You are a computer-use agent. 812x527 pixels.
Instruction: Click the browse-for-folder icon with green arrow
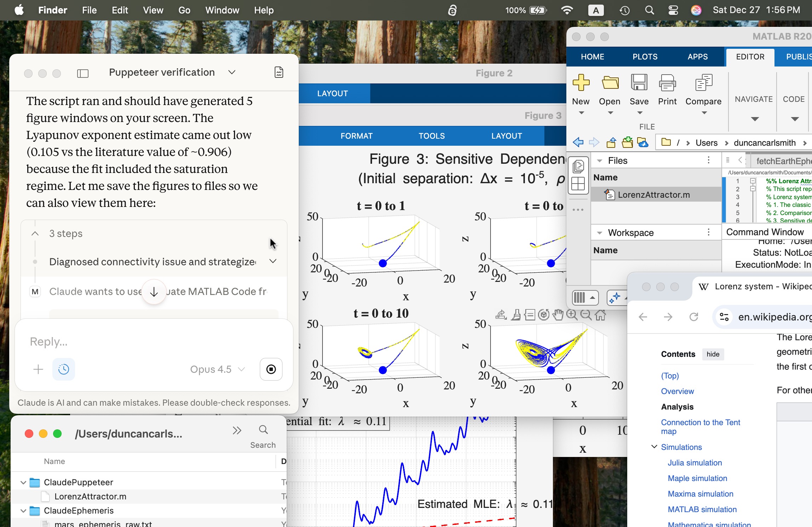click(x=627, y=143)
